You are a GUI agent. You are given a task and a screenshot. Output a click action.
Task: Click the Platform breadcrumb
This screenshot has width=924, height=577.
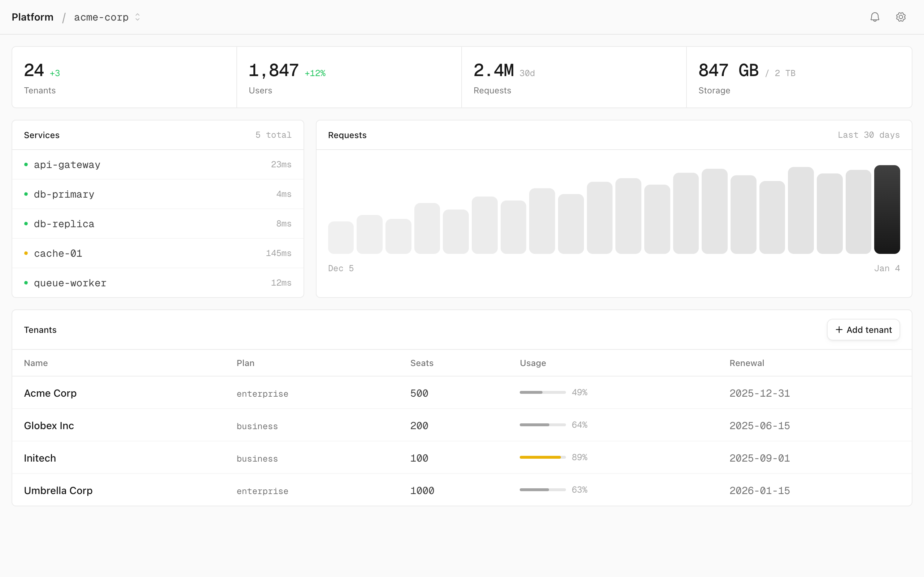click(32, 17)
